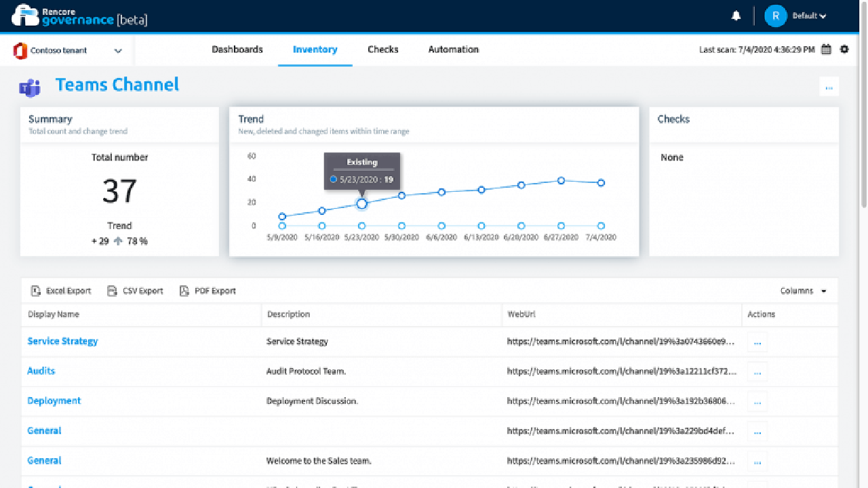This screenshot has width=868, height=488.
Task: Expand the Columns dropdown
Action: click(804, 291)
